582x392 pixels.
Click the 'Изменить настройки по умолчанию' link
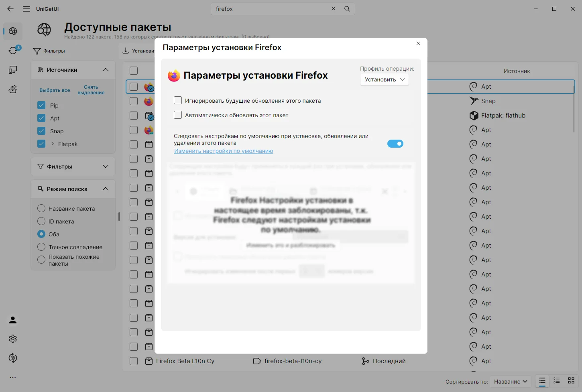click(224, 151)
